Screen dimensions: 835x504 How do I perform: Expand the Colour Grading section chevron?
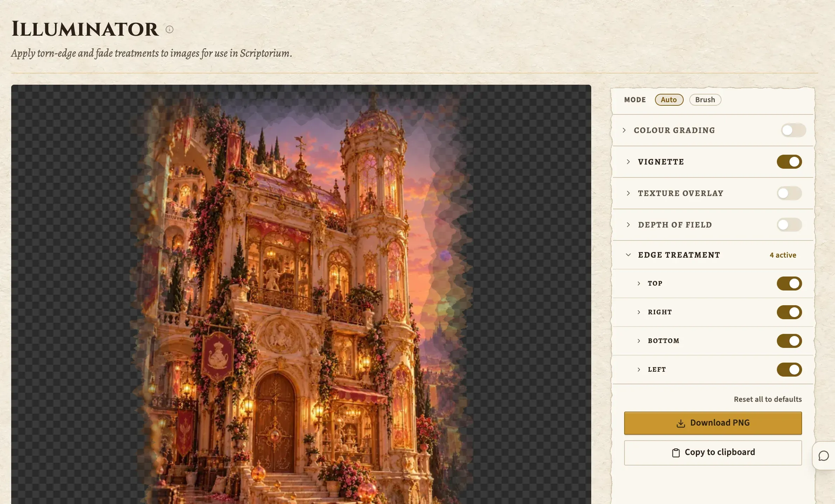click(624, 130)
